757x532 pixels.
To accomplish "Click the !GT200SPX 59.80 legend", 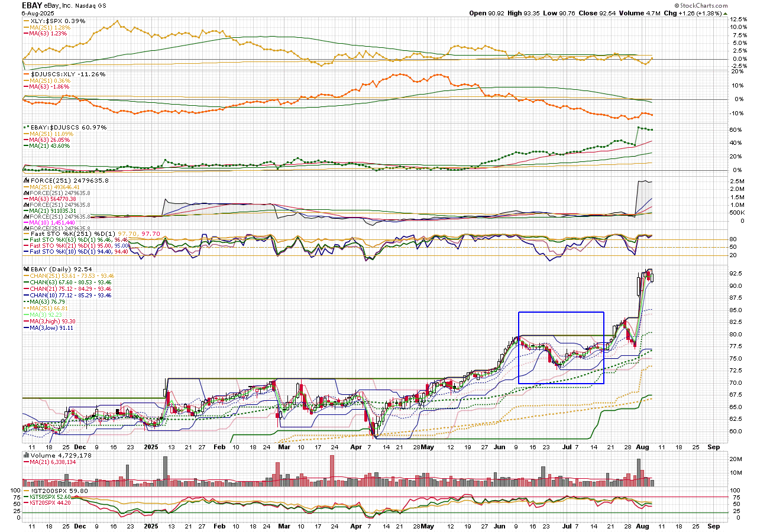I will (x=55, y=491).
